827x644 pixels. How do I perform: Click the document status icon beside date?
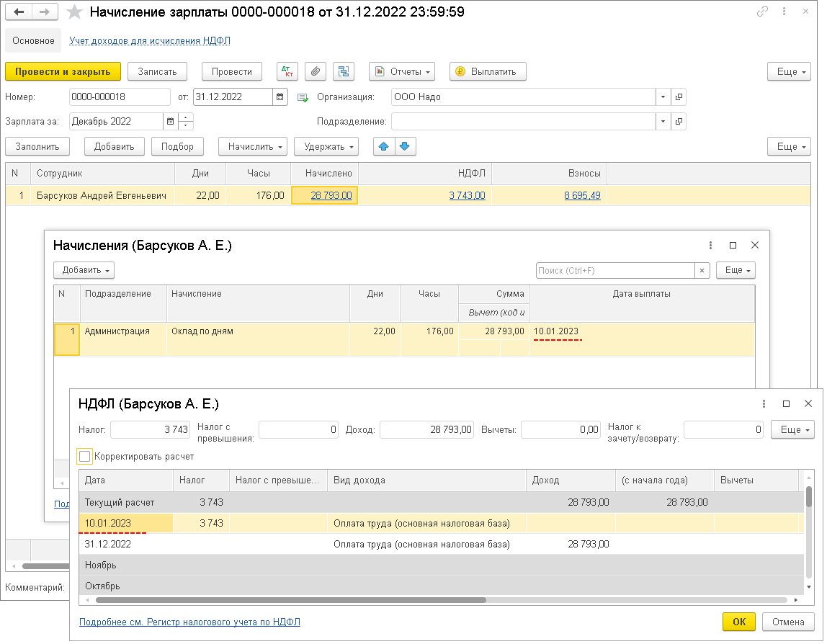pyautogui.click(x=303, y=97)
